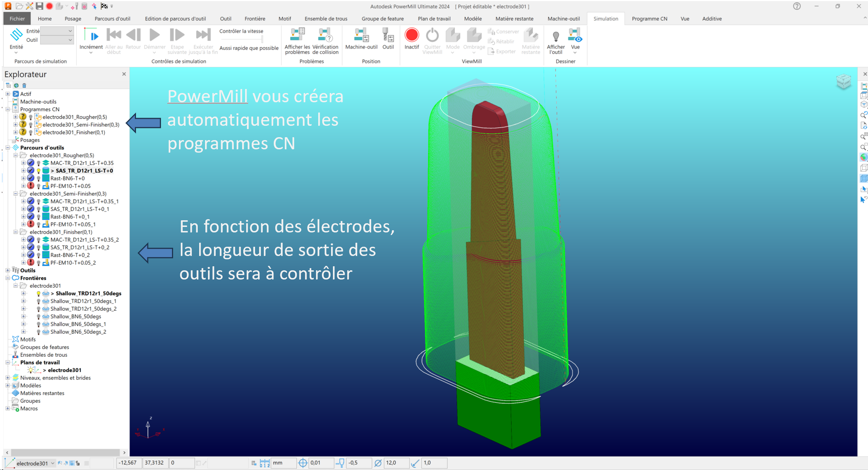The height and width of the screenshot is (470, 868).
Task: Select MAC-TR_D12r1_LS-T+0.35 toolpath
Action: [x=82, y=163]
